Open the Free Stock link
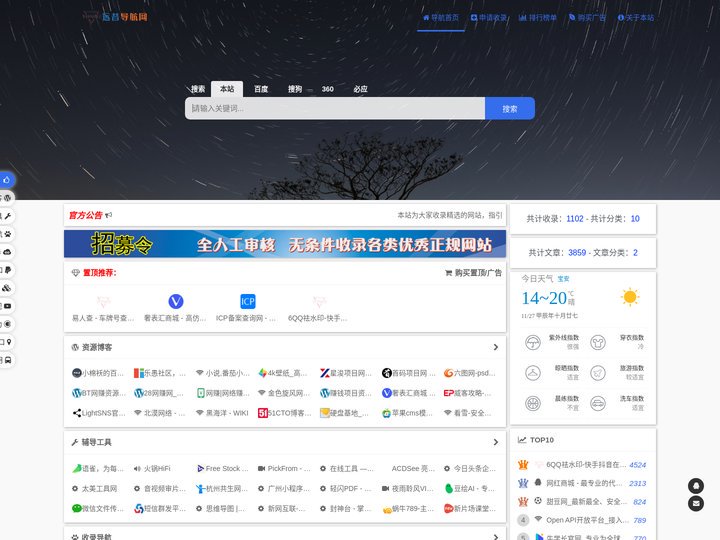 [222, 468]
